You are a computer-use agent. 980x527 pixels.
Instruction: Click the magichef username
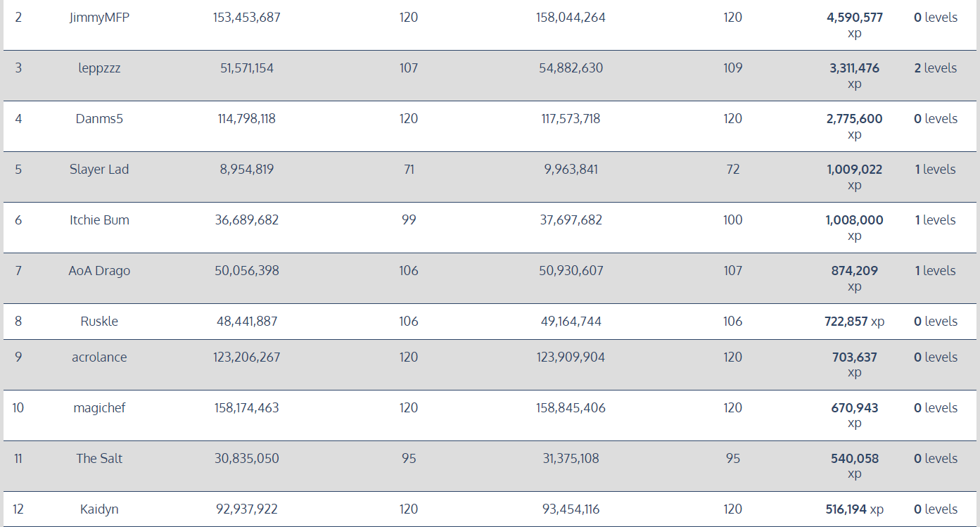(x=99, y=408)
